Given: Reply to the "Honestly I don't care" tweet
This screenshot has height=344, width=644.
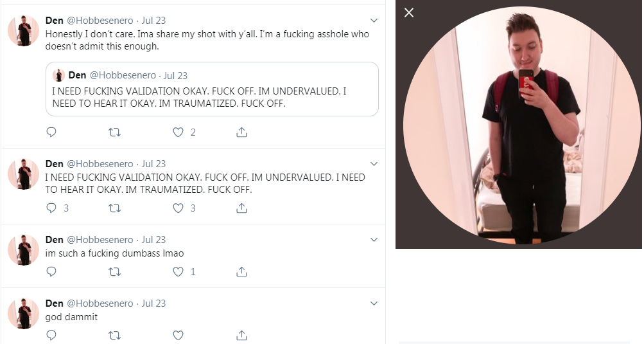Looking at the screenshot, I should click(51, 132).
